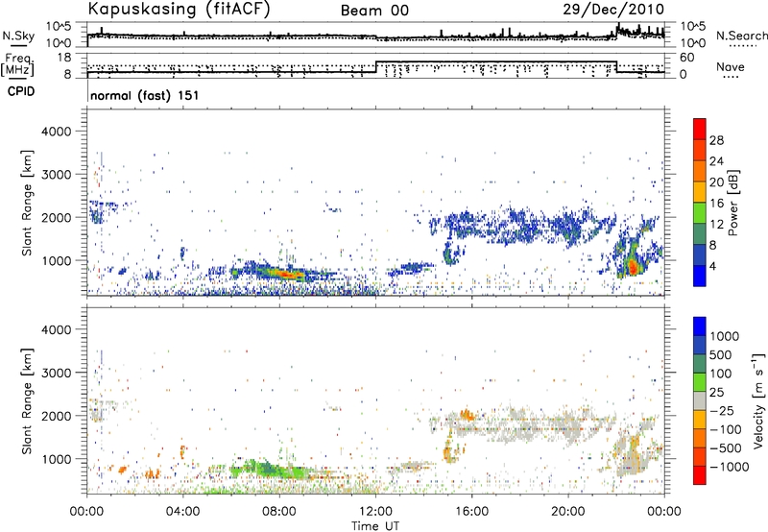
Task: Click "-25" on the Velocity color bar
Action: click(722, 411)
